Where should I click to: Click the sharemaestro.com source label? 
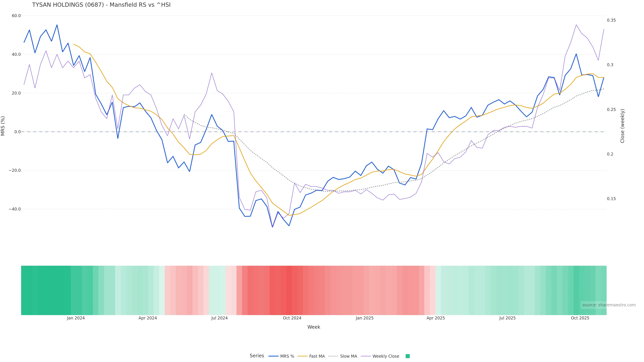coord(608,305)
